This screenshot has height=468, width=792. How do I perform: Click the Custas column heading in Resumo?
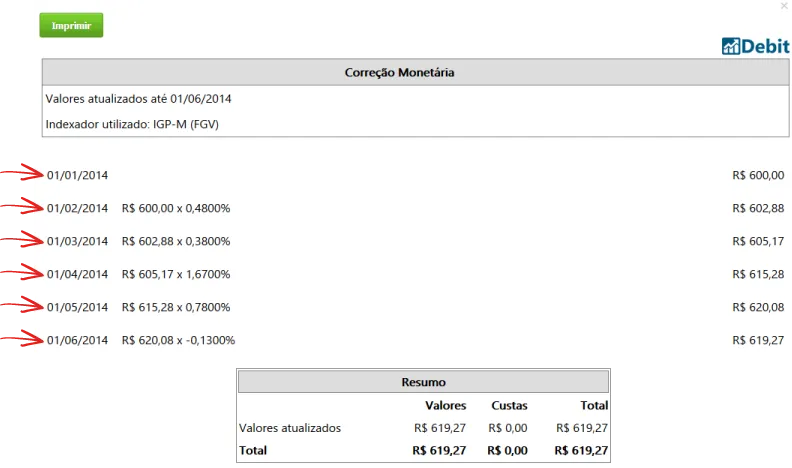(509, 405)
